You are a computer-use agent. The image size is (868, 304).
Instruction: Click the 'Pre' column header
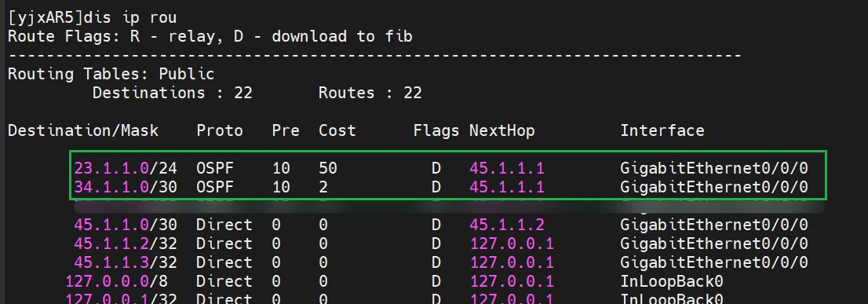pos(286,130)
